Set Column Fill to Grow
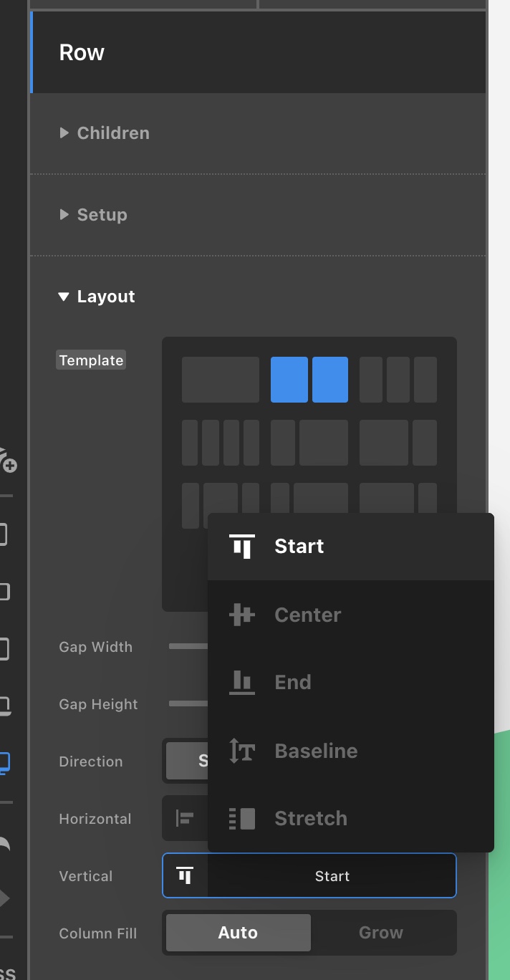The image size is (510, 980). coord(381,933)
